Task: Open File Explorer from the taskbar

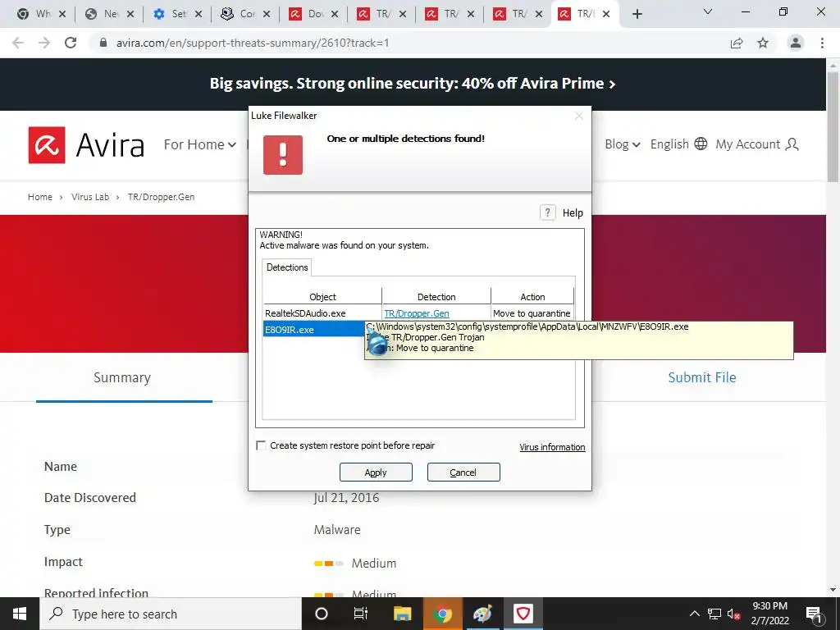Action: click(x=402, y=614)
